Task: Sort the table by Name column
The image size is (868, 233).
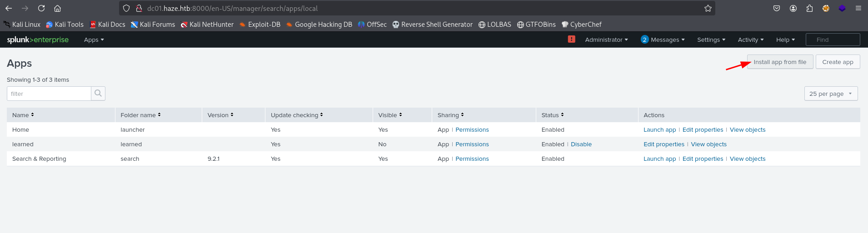Action: click(23, 115)
